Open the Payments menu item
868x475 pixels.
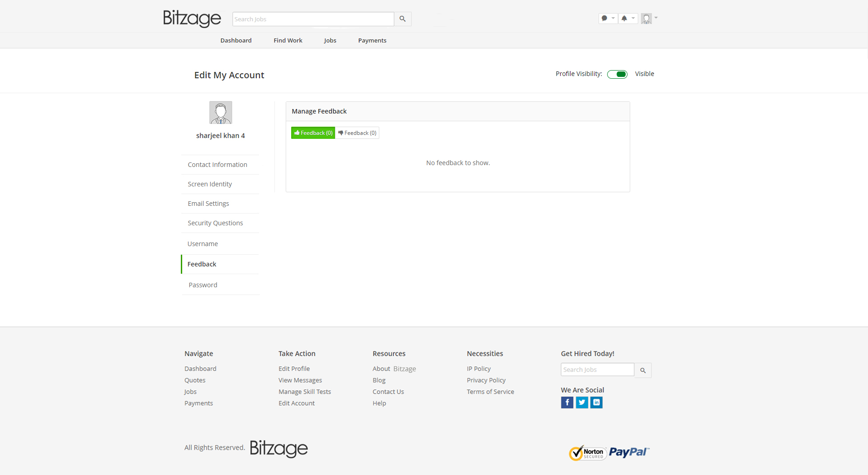point(372,41)
